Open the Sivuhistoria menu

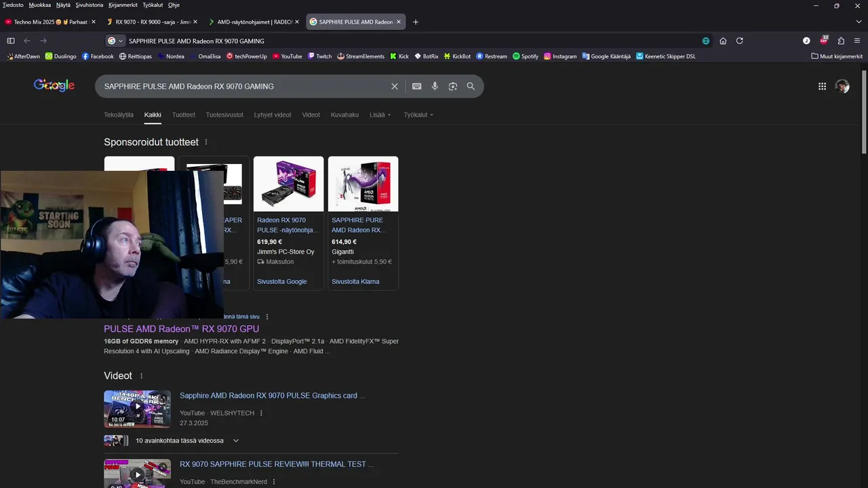pyautogui.click(x=90, y=5)
